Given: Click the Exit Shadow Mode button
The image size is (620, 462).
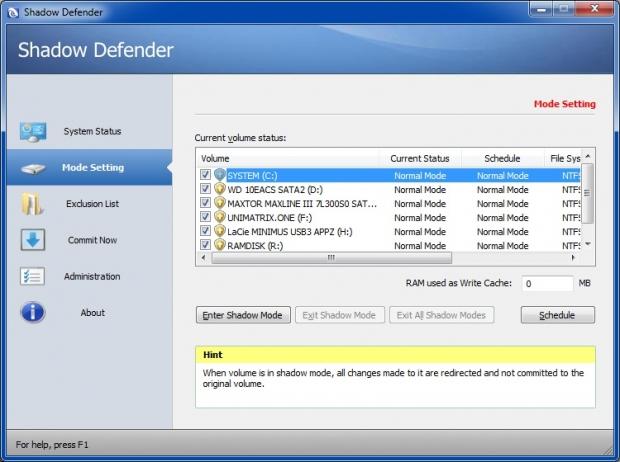Looking at the screenshot, I should pos(340,315).
